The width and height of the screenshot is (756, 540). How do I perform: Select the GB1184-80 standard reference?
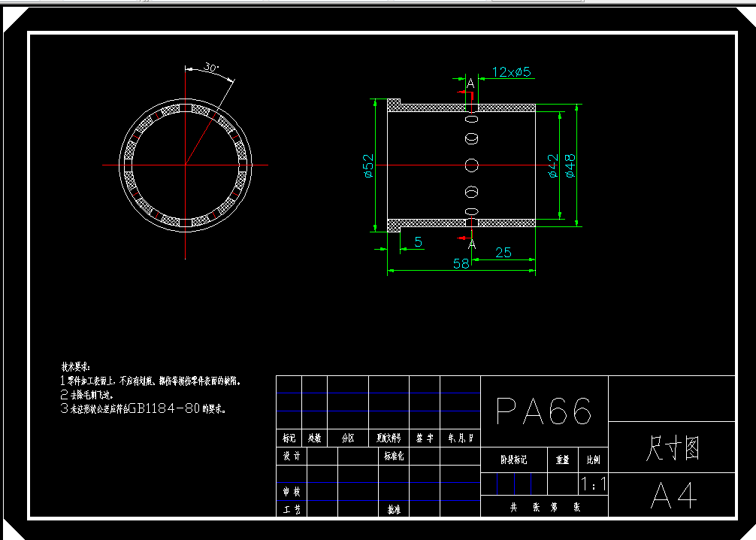(164, 408)
